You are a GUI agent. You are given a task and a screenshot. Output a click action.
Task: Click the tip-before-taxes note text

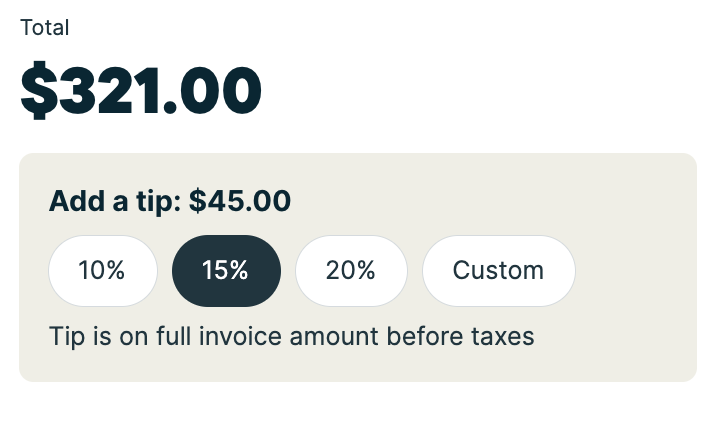click(291, 336)
